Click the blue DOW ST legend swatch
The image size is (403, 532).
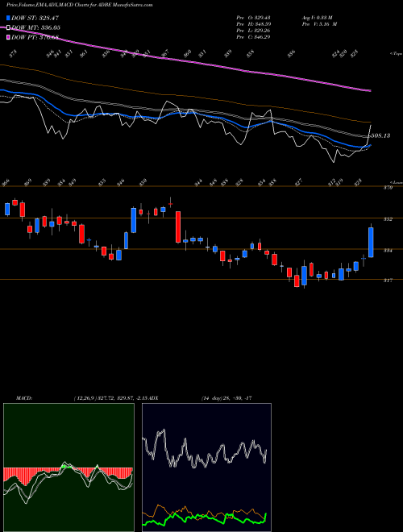click(x=9, y=18)
